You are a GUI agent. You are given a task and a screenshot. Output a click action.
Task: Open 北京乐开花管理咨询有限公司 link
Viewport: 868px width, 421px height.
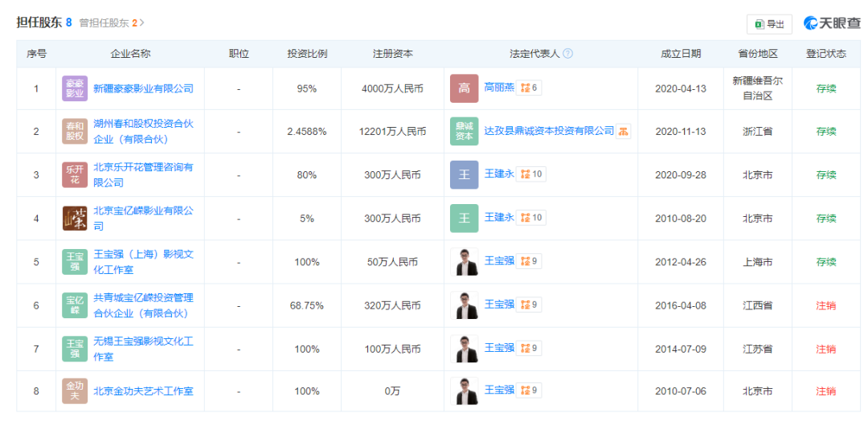tap(143, 175)
